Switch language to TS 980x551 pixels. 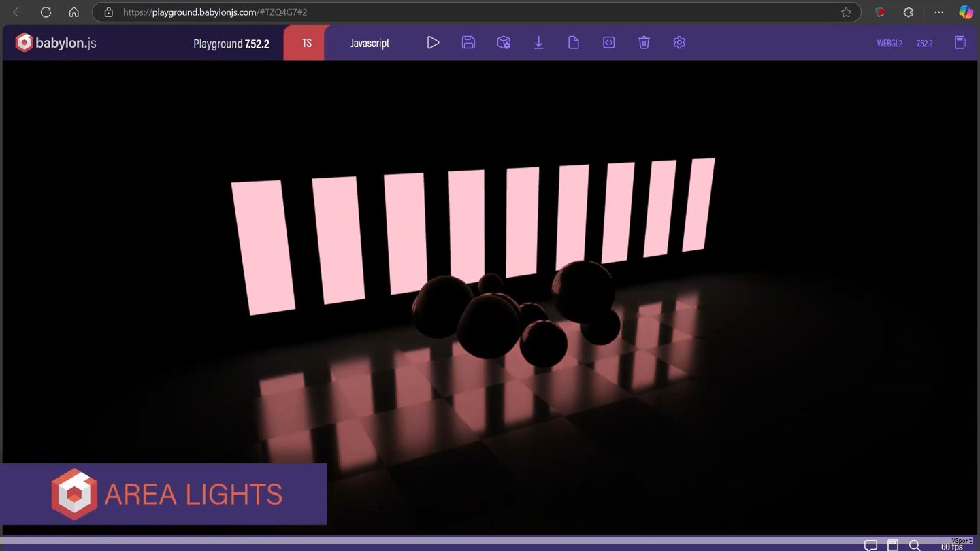306,43
